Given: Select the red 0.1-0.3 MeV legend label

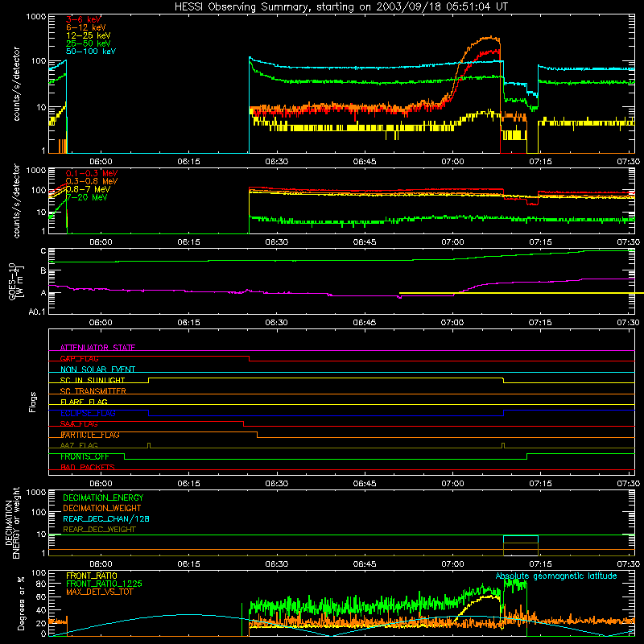Looking at the screenshot, I should click(x=92, y=173).
